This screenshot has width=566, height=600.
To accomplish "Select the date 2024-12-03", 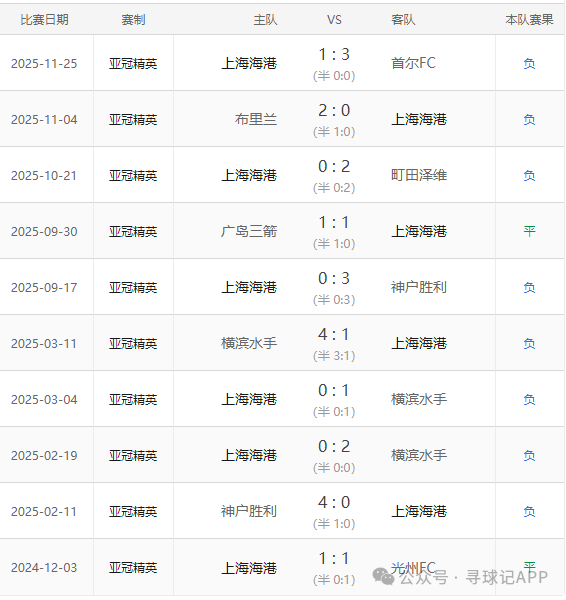I will click(x=44, y=567).
